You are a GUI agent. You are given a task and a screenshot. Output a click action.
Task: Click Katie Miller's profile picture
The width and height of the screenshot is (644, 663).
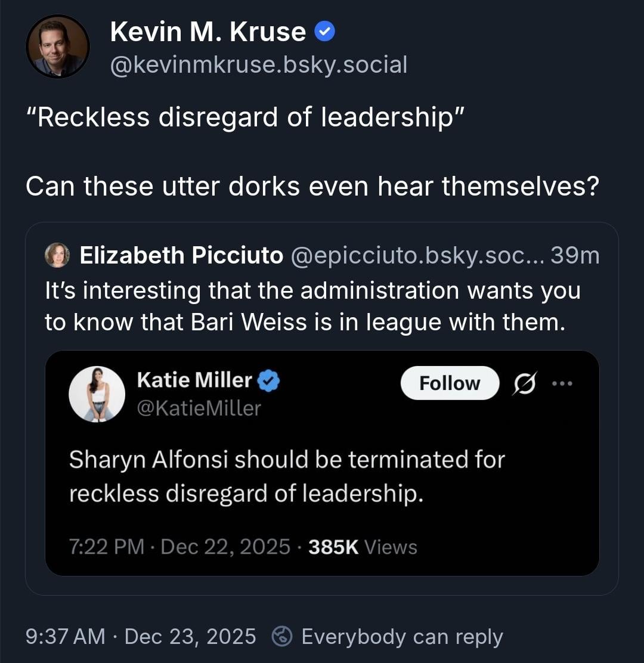[x=97, y=394]
